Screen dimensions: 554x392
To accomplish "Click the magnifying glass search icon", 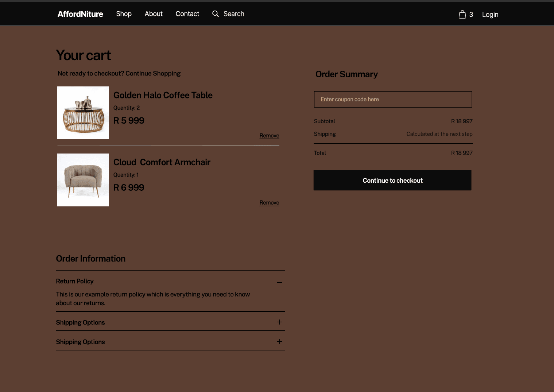I will pos(216,14).
